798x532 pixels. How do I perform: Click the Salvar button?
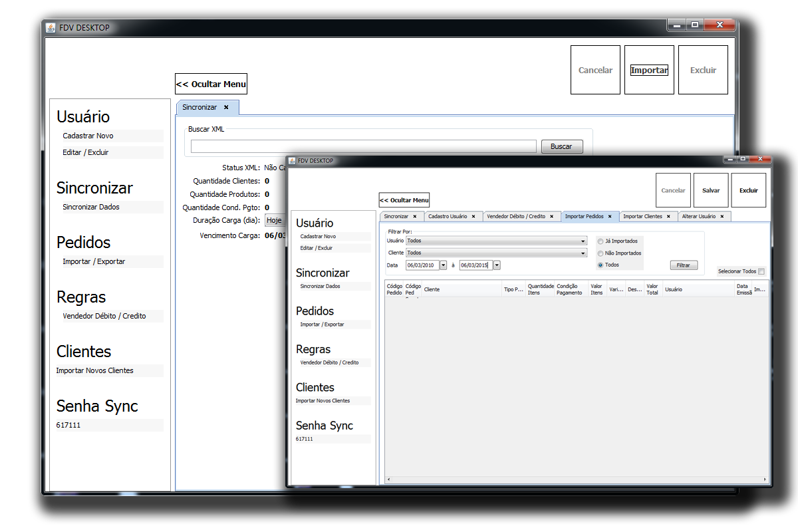711,191
